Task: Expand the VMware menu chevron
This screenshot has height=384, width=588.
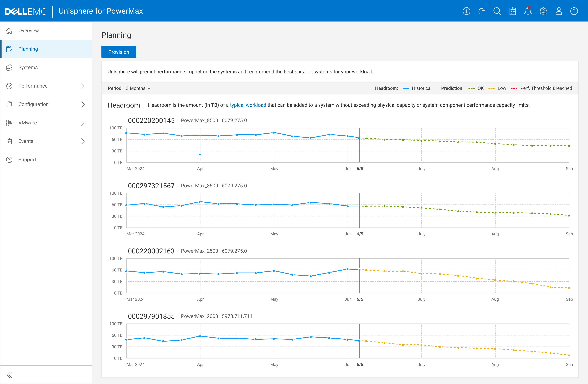Action: click(x=83, y=123)
